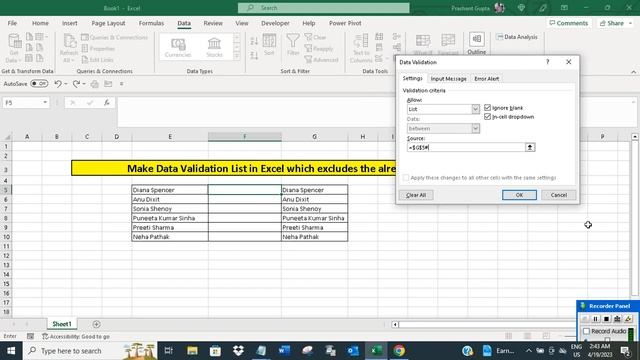The height and width of the screenshot is (360, 640).
Task: Select the Currencies data type
Action: 178,47
